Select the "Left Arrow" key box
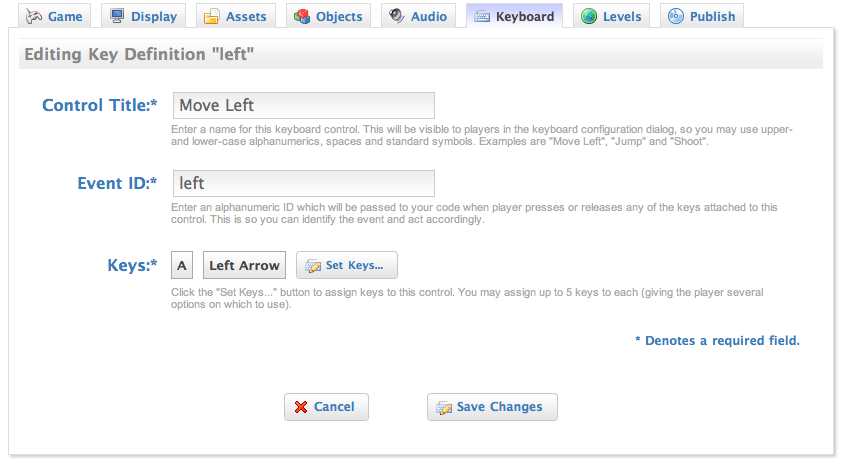843x464 pixels. [245, 265]
